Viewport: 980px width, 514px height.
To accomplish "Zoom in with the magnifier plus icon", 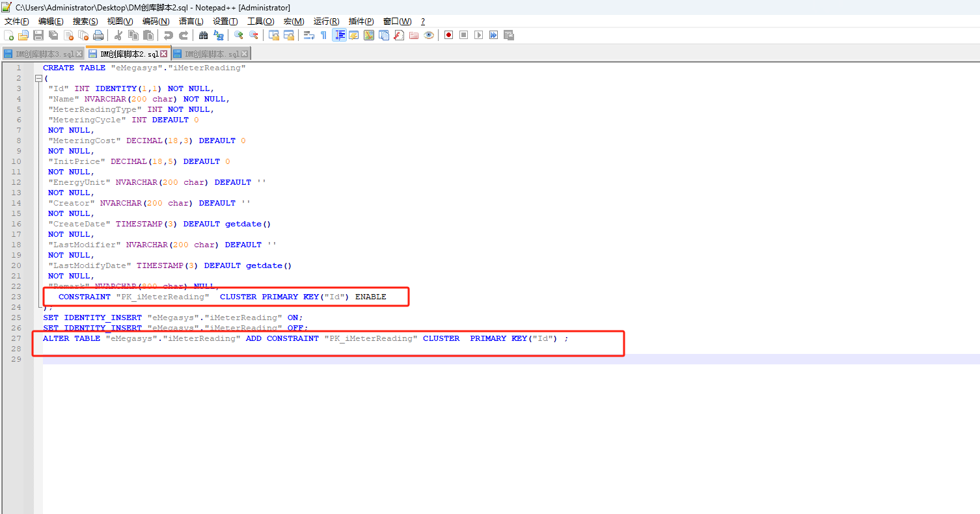I will pyautogui.click(x=239, y=35).
